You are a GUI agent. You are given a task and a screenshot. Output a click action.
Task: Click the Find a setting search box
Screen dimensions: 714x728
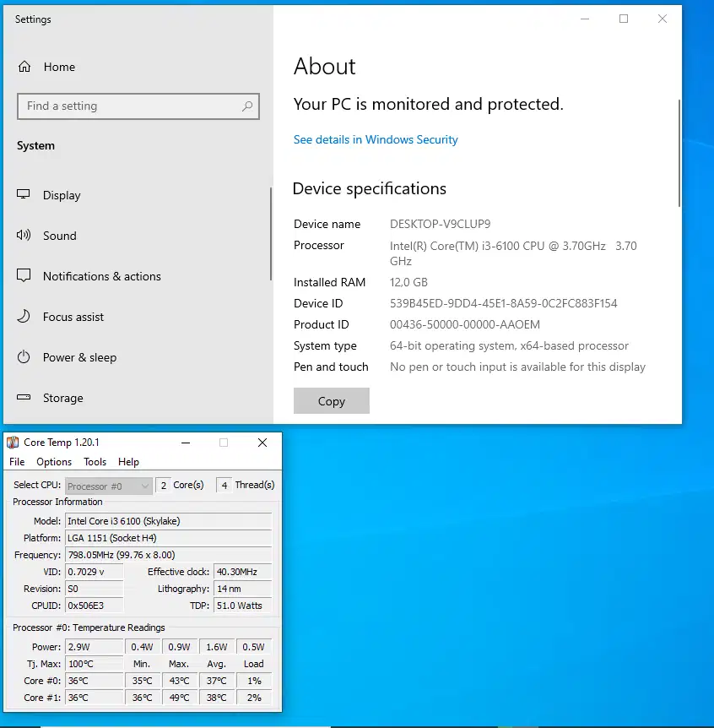point(138,106)
